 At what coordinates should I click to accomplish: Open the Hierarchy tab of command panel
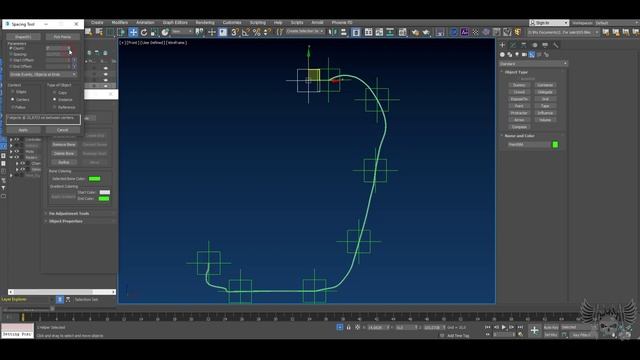524,45
